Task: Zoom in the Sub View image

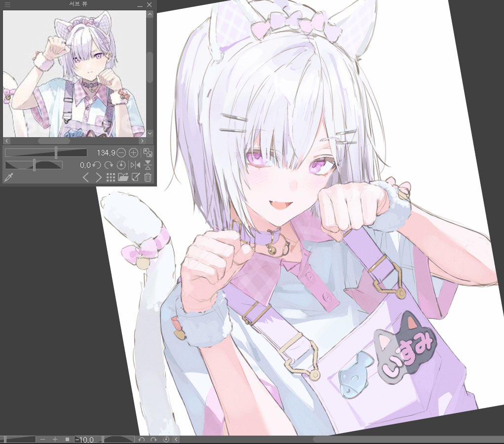Action: point(133,152)
